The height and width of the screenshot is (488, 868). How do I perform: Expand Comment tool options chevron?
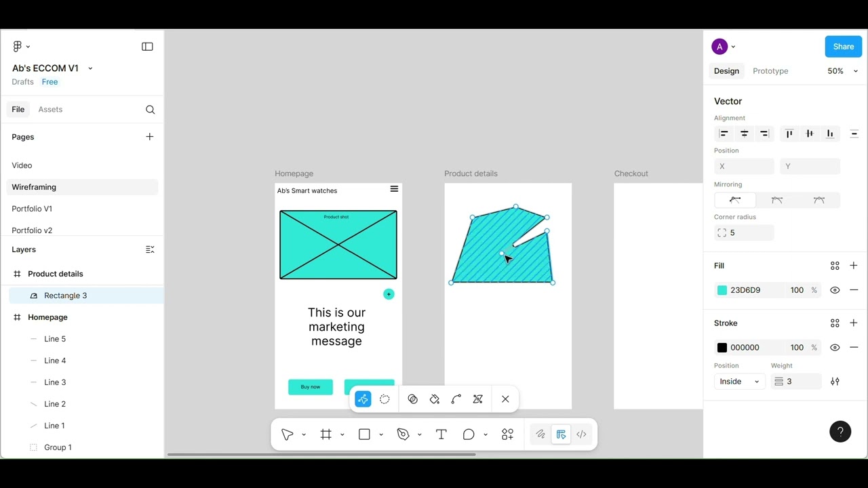pos(486,434)
